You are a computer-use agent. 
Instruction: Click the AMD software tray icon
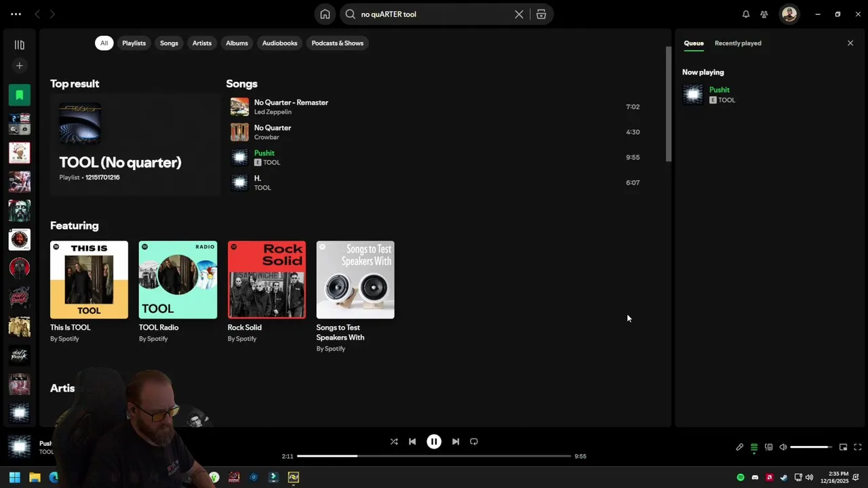(x=769, y=478)
